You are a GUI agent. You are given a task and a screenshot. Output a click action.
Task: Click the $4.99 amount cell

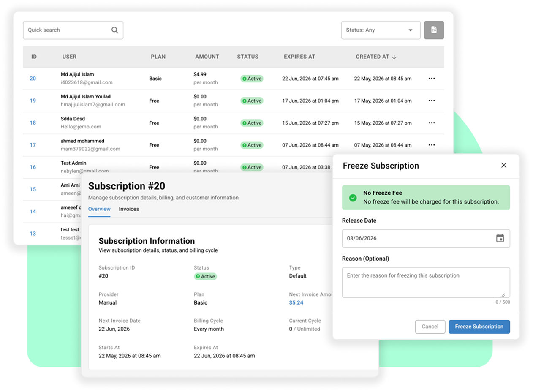[200, 74]
